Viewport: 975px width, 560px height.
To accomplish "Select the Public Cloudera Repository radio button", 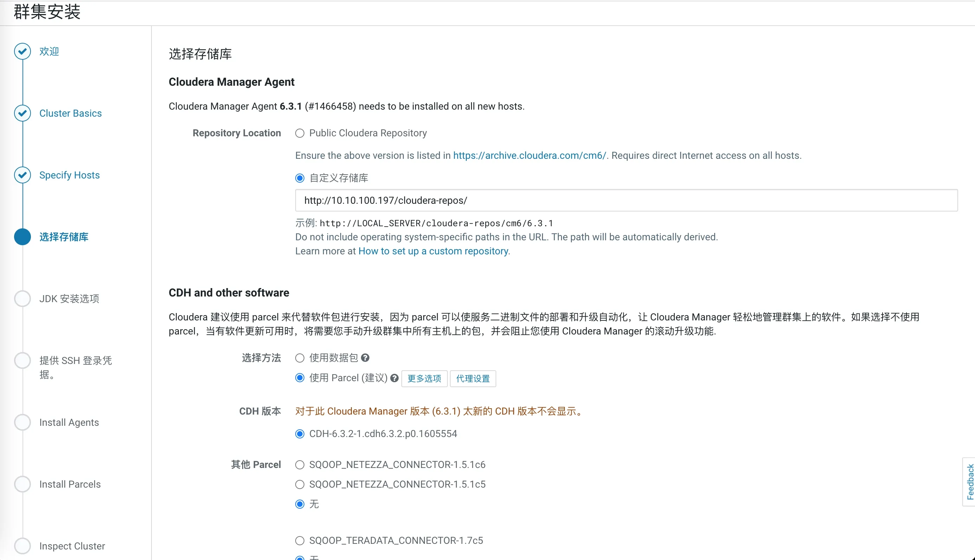I will (x=300, y=133).
